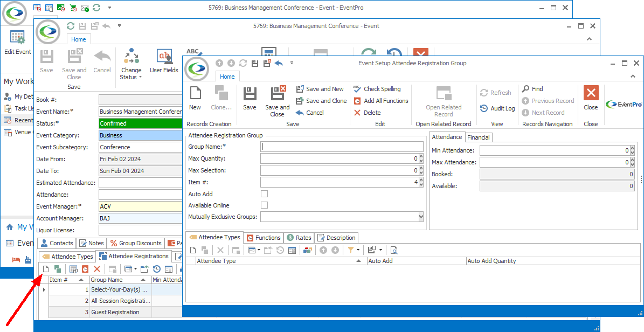Open the Functions tab
The width and height of the screenshot is (644, 332).
264,238
